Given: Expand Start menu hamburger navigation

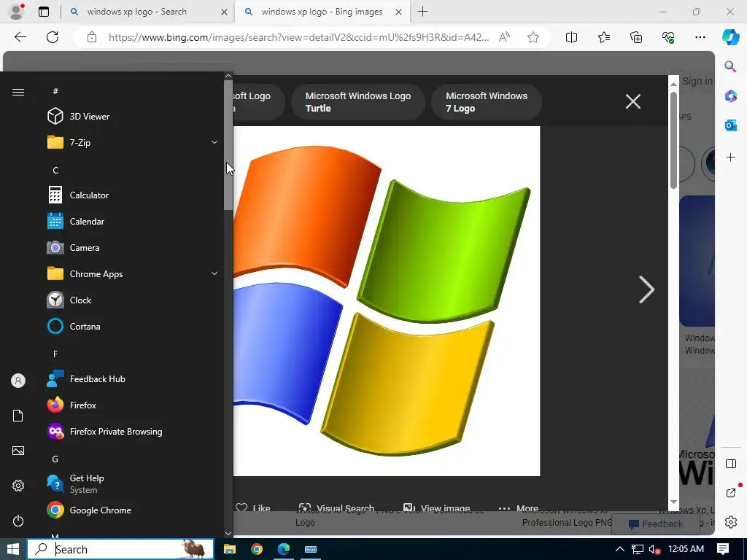Looking at the screenshot, I should [x=18, y=92].
